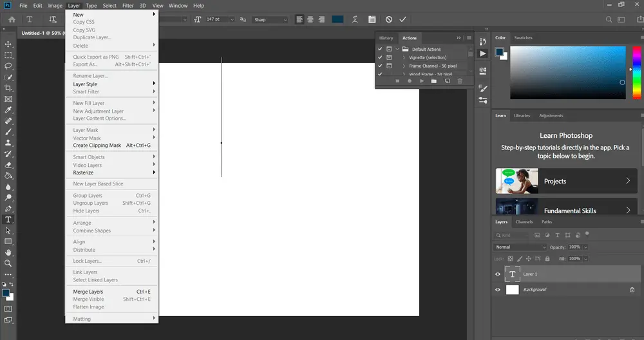
Task: Select the Rectangular Marquee tool
Action: click(8, 55)
